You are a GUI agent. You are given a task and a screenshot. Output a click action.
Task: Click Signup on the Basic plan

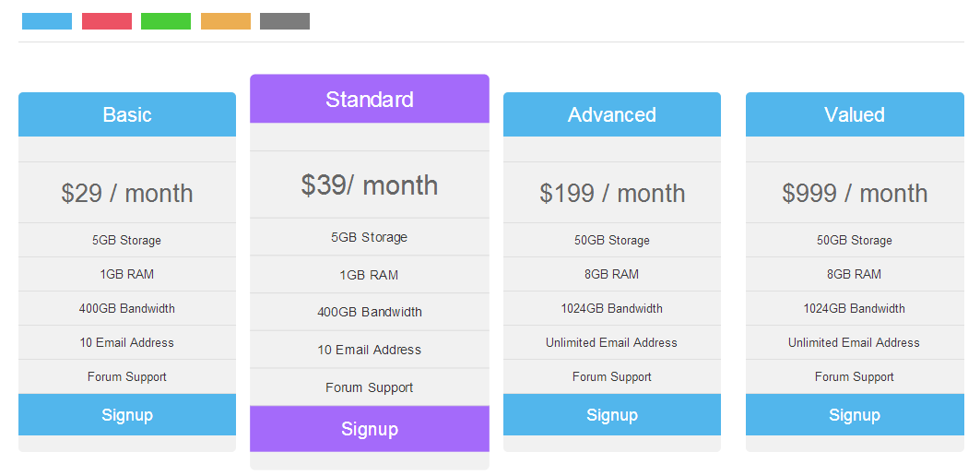(127, 415)
